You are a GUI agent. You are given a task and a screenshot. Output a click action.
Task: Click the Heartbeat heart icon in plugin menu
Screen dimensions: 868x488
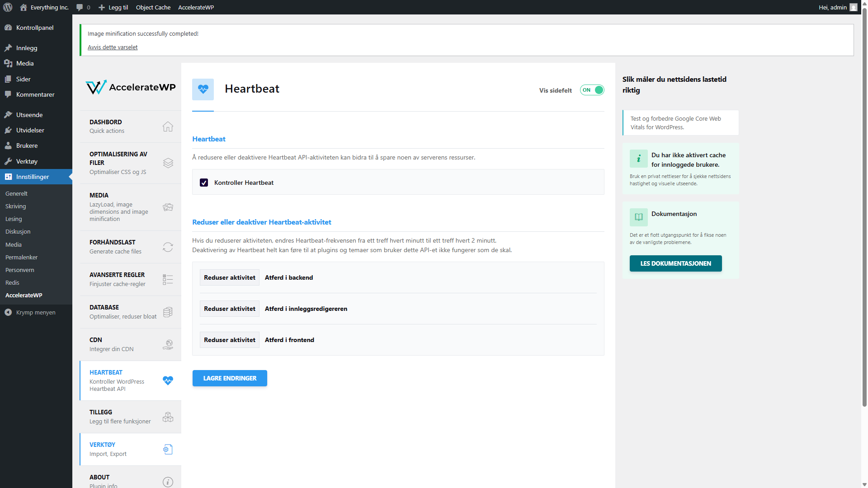168,380
